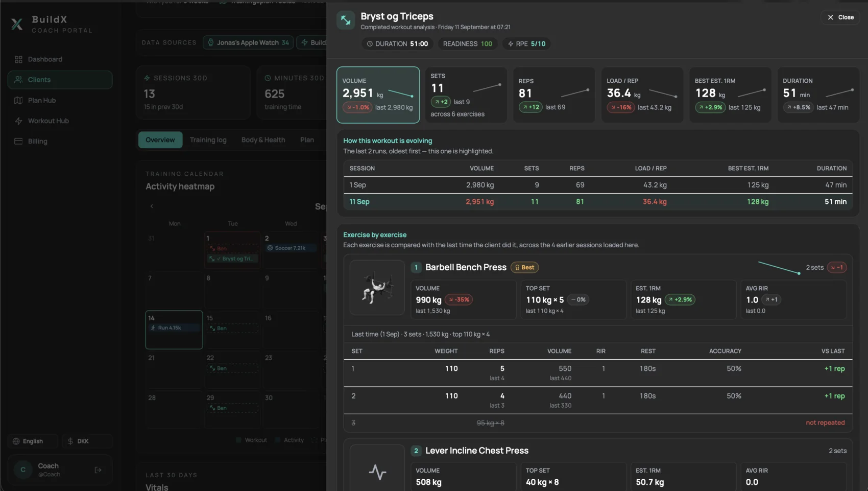
Task: Click the 1 Sep session row
Action: (598, 185)
